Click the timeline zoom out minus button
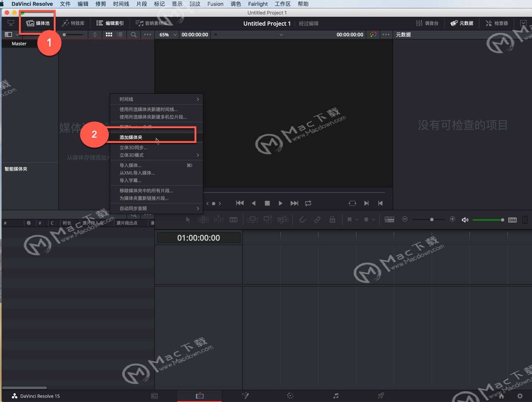The image size is (532, 402). coord(404,219)
